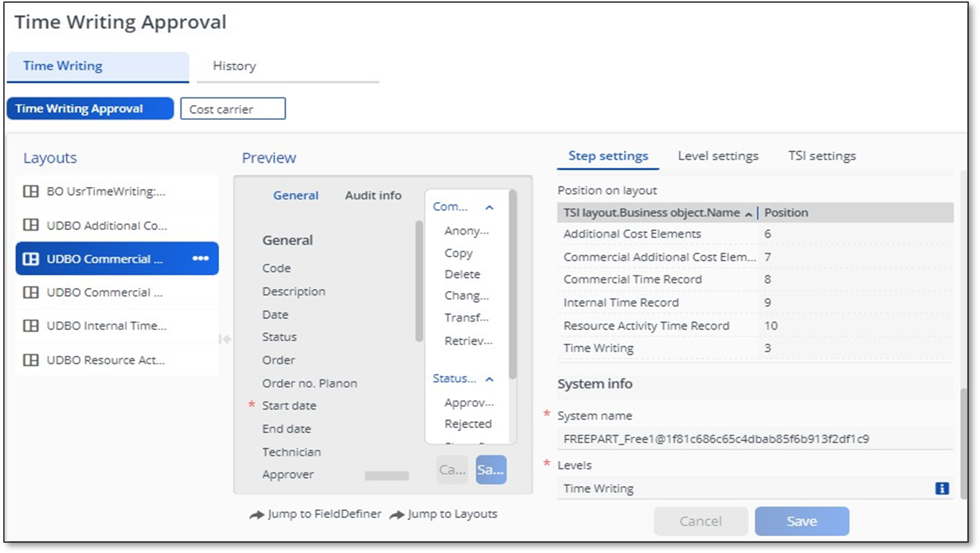The image size is (980, 553).
Task: Open the Level settings tab
Action: (718, 156)
